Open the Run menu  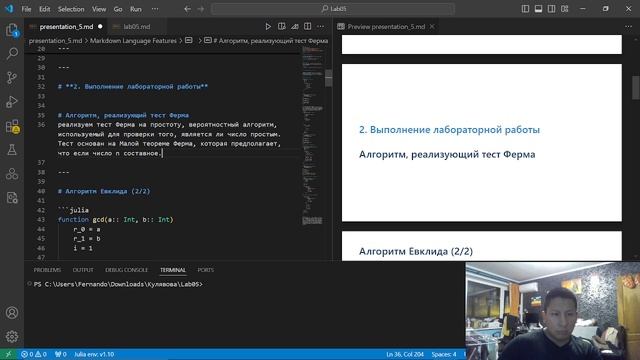(136, 9)
